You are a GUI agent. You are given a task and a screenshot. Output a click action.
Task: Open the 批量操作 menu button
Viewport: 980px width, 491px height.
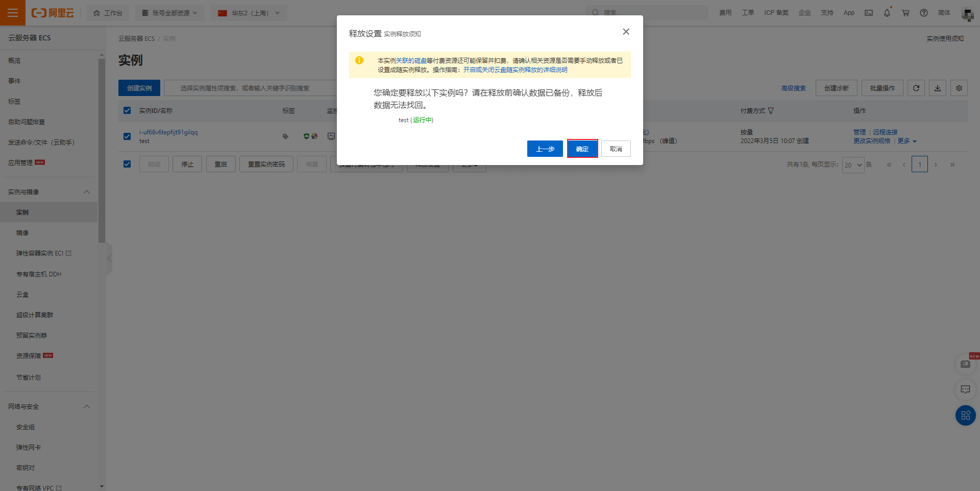883,88
